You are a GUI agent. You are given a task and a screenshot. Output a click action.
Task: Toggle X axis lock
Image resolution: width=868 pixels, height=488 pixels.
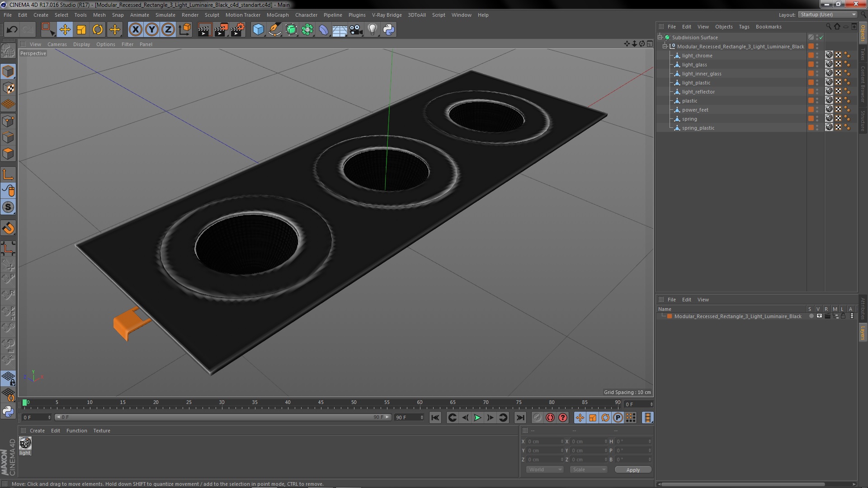(x=135, y=30)
